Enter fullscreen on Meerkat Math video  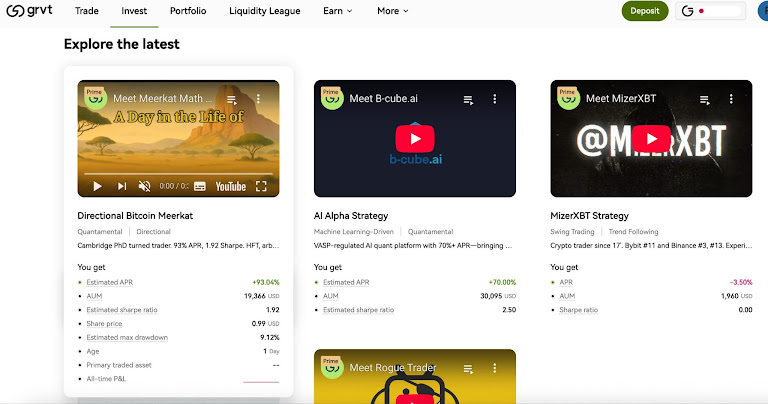click(x=261, y=186)
